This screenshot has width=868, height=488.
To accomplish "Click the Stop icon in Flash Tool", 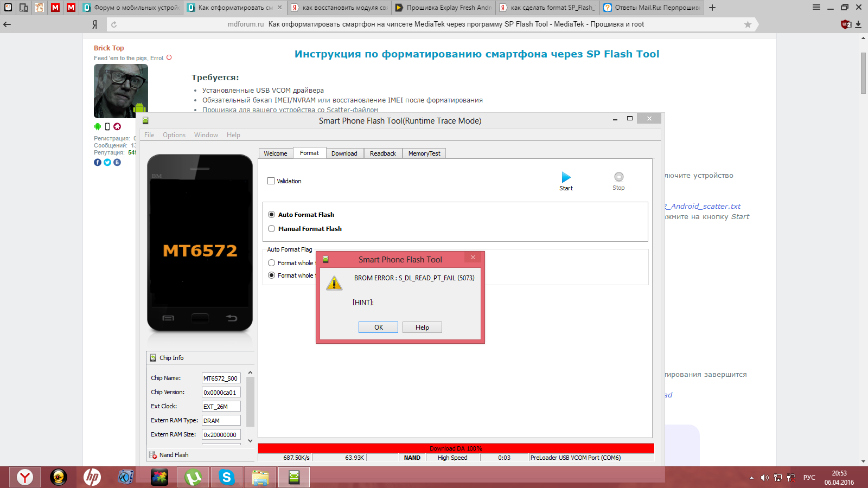I will click(618, 177).
